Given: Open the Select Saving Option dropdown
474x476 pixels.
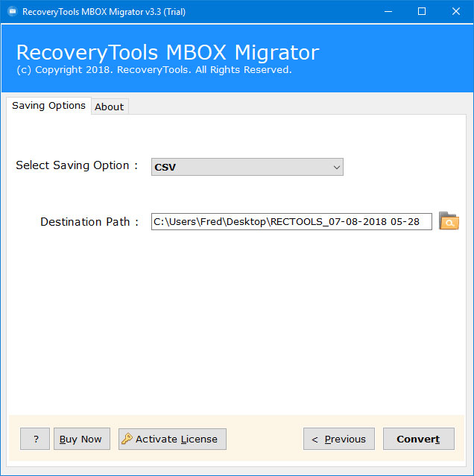Looking at the screenshot, I should tap(247, 167).
